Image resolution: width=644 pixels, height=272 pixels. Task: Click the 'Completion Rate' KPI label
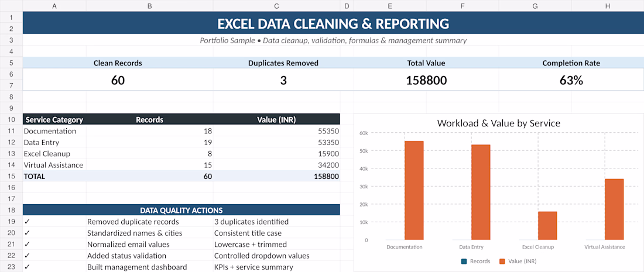[571, 63]
